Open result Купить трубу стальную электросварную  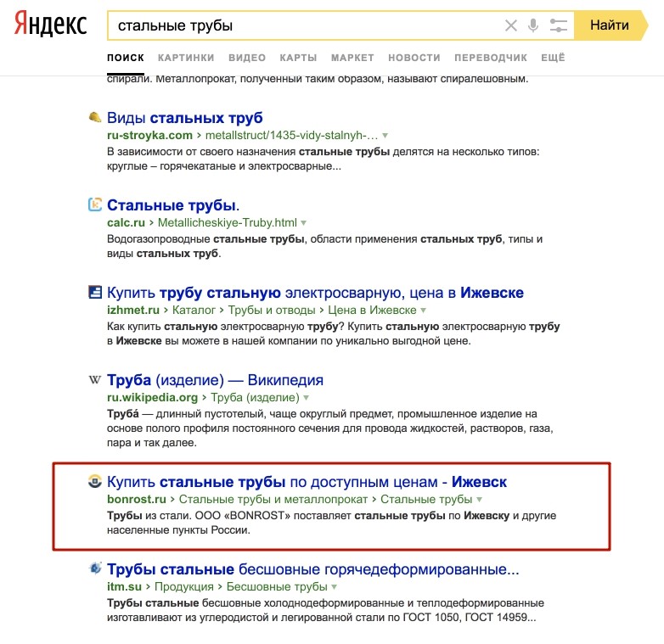point(315,293)
